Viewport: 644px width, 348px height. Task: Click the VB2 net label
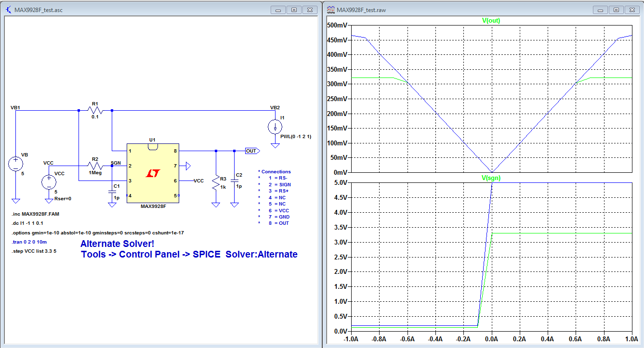275,107
